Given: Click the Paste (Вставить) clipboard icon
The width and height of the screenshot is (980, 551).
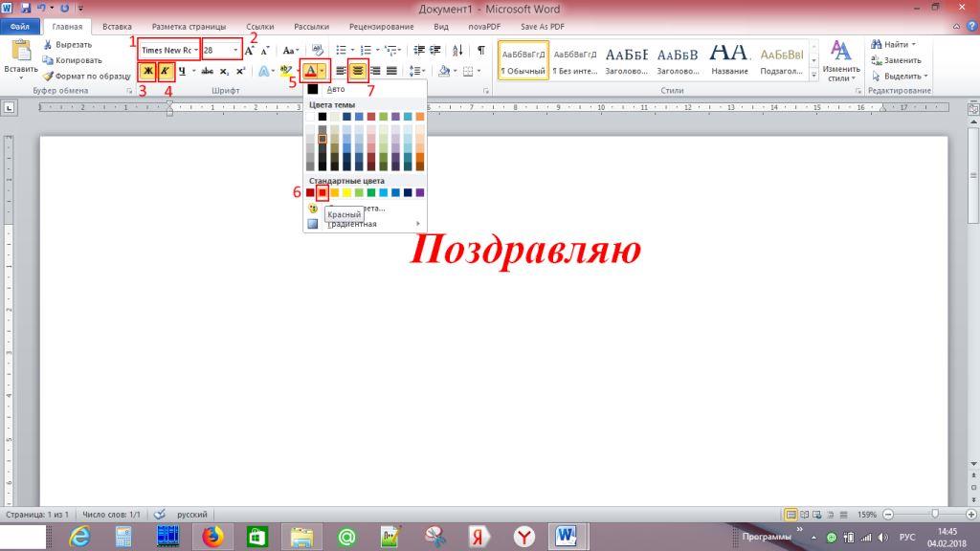Looking at the screenshot, I should pyautogui.click(x=21, y=52).
